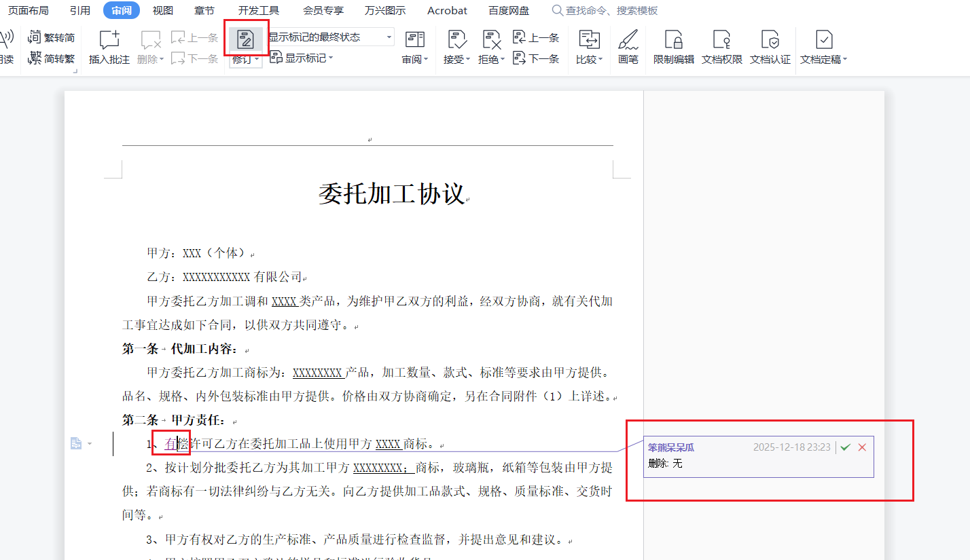Select the 画笔 pen tool
The width and height of the screenshot is (970, 560).
628,40
